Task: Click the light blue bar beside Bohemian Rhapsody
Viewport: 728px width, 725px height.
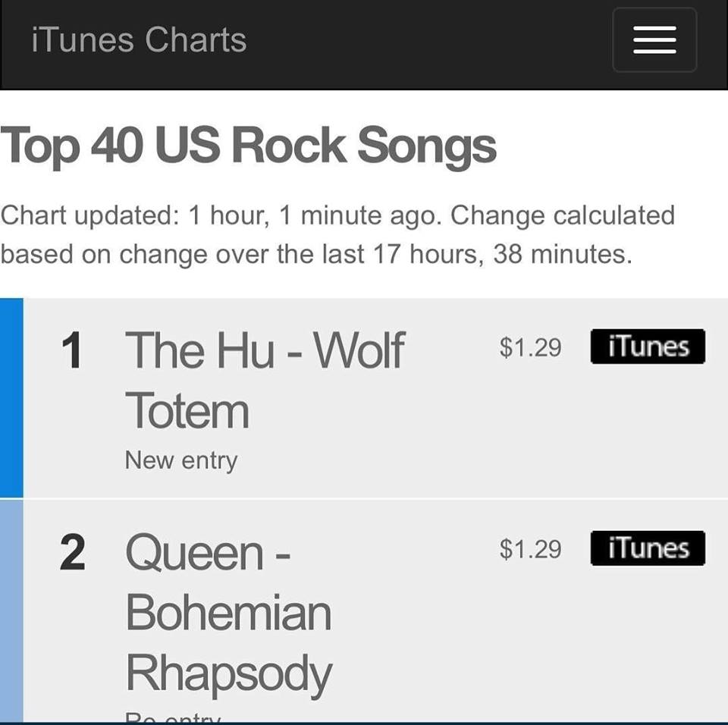Action: pyautogui.click(x=11, y=610)
